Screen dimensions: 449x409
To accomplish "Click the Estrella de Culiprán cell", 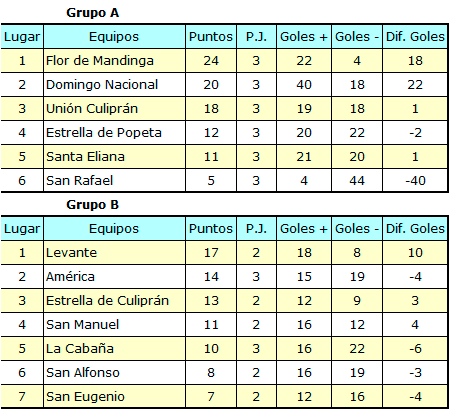I will tap(114, 301).
